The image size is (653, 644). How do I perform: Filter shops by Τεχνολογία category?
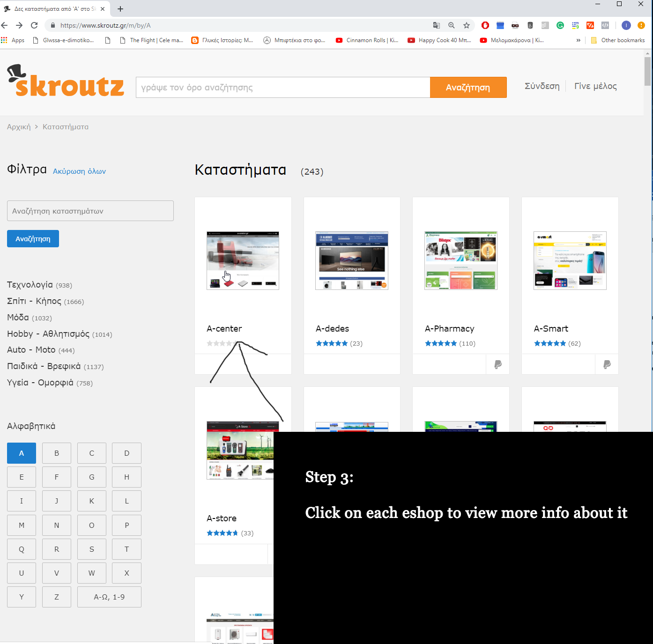(30, 285)
